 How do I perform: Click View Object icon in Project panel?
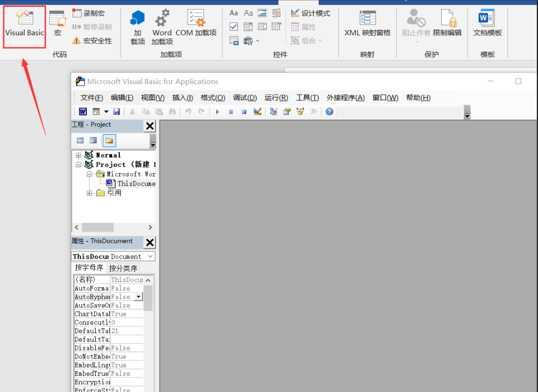pos(93,140)
